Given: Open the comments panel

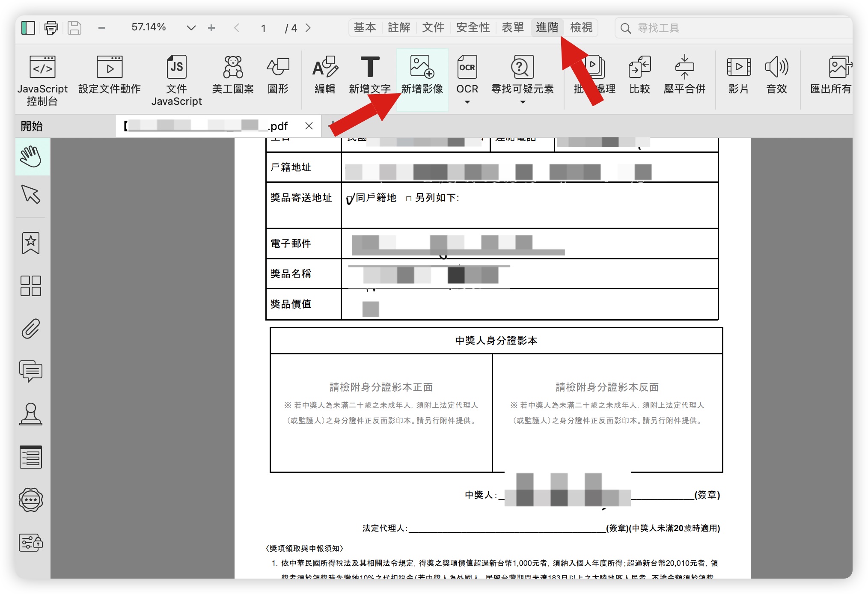Looking at the screenshot, I should pos(31,371).
